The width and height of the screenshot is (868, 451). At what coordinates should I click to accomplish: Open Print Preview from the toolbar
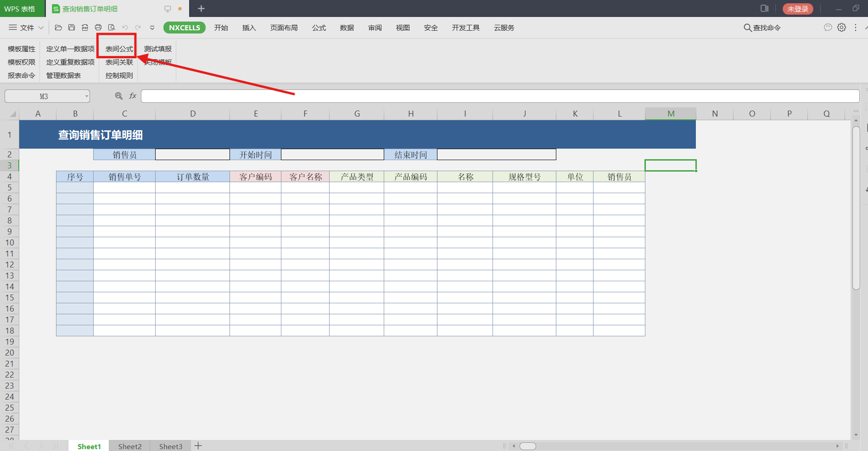tap(112, 28)
